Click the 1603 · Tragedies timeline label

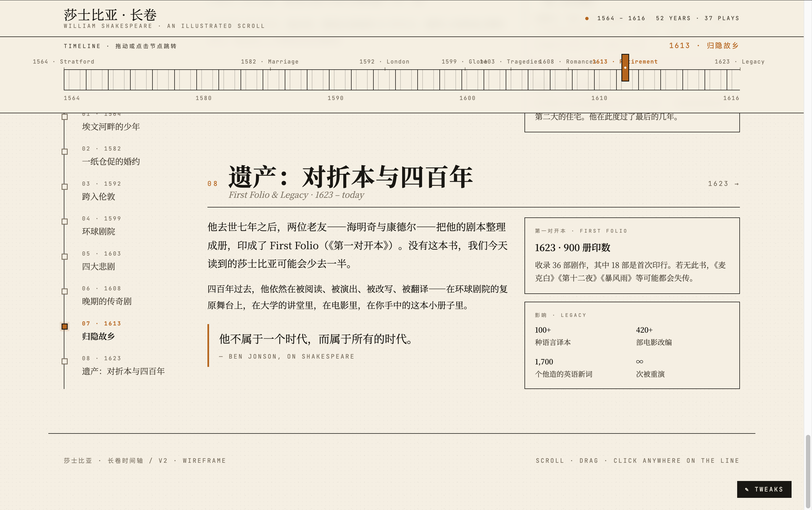510,61
